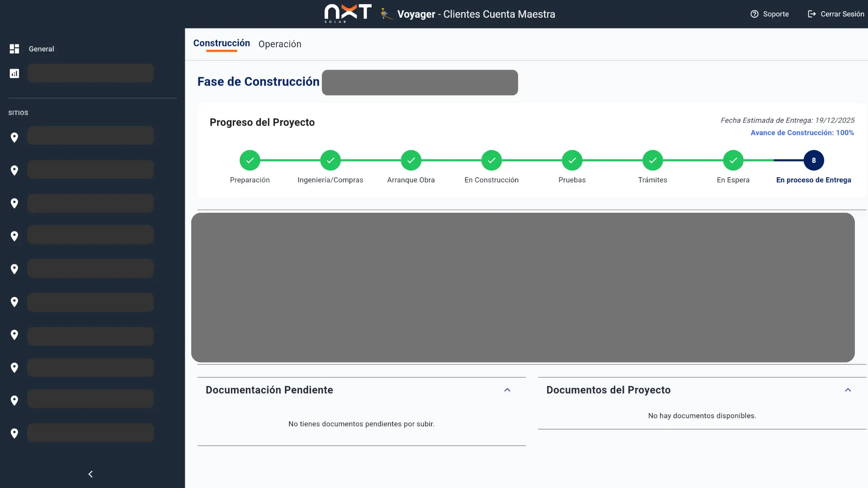Click the Voyager probe icon in header
The height and width of the screenshot is (488, 868).
(386, 14)
